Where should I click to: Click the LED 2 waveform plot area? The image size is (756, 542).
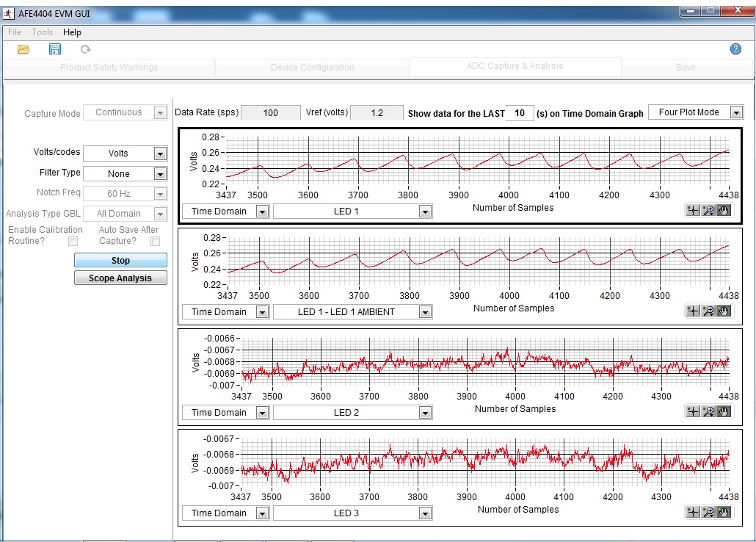485,362
